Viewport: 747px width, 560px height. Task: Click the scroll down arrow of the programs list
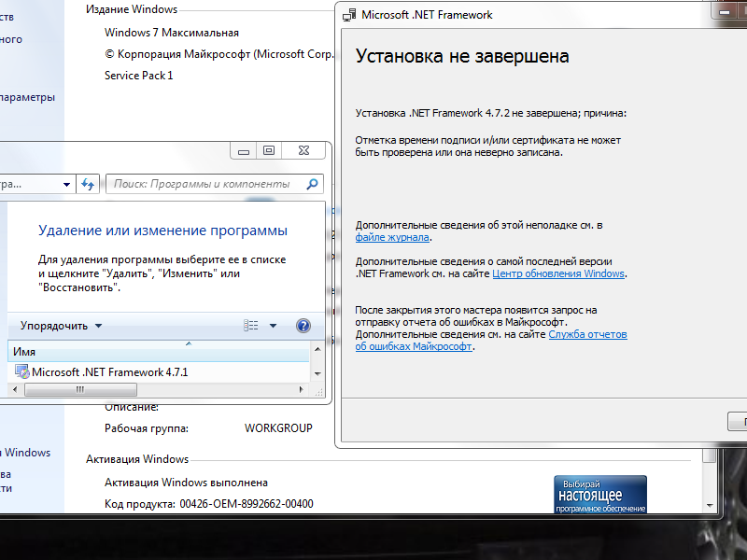[317, 374]
